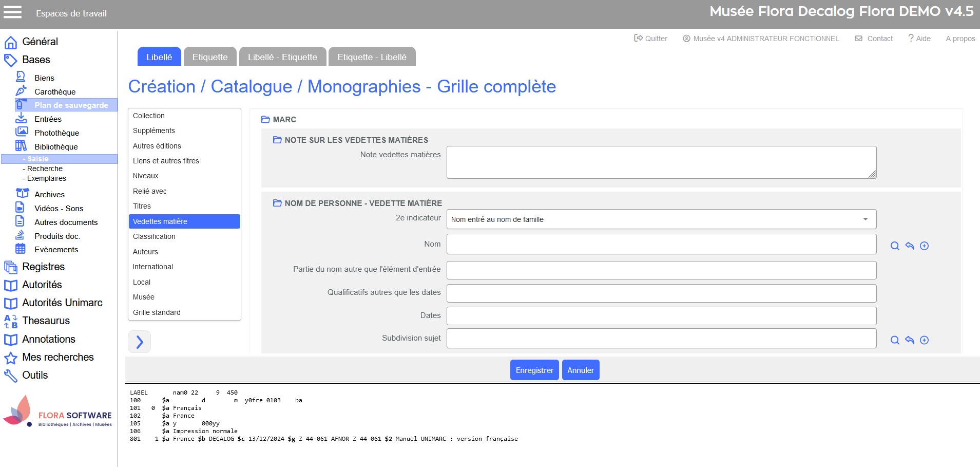The width and height of the screenshot is (980, 467).
Task: Click the Photothèque icon in sidebar
Action: pyautogui.click(x=21, y=132)
